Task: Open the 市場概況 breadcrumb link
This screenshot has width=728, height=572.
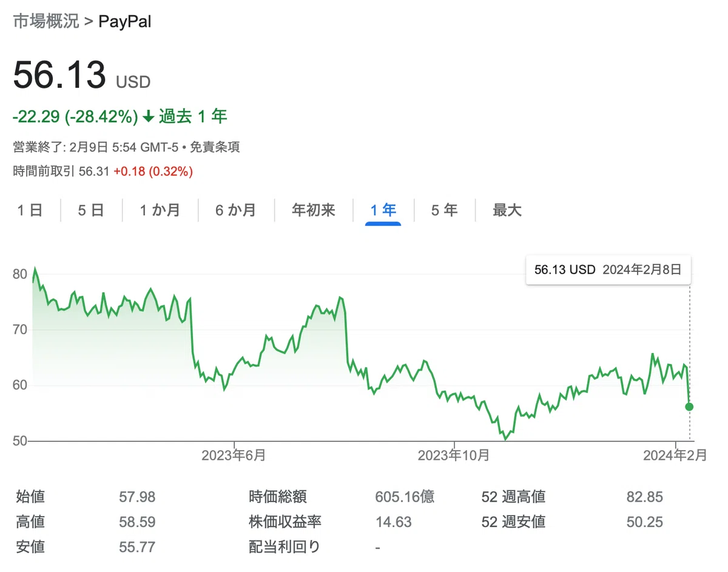Action: pyautogui.click(x=46, y=22)
